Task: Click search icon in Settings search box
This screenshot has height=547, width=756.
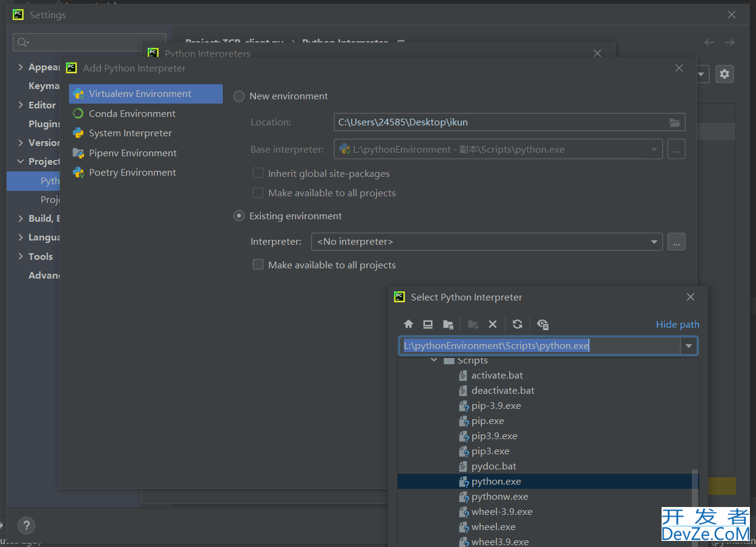Action: 23,42
